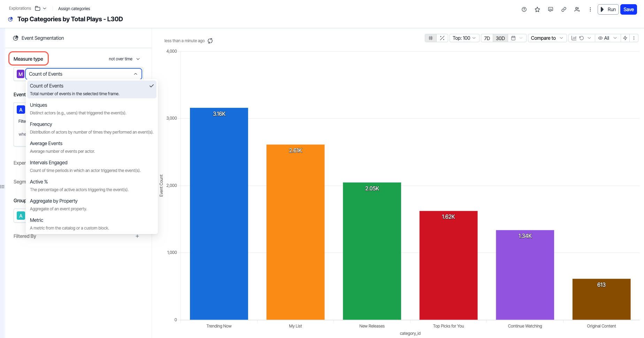Toggle numeric value labels on the chart
This screenshot has height=338, width=644.
431,38
